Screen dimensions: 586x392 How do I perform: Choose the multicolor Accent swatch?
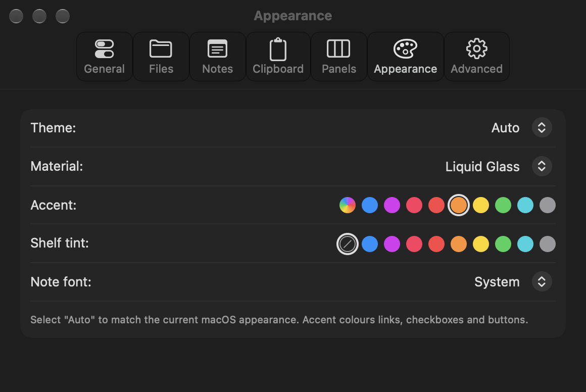click(x=348, y=205)
